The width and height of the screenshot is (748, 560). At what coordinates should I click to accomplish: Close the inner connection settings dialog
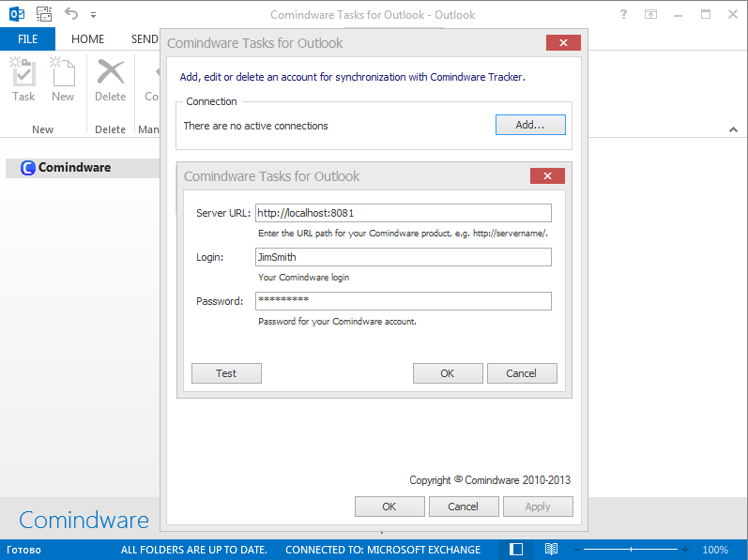pos(548,175)
